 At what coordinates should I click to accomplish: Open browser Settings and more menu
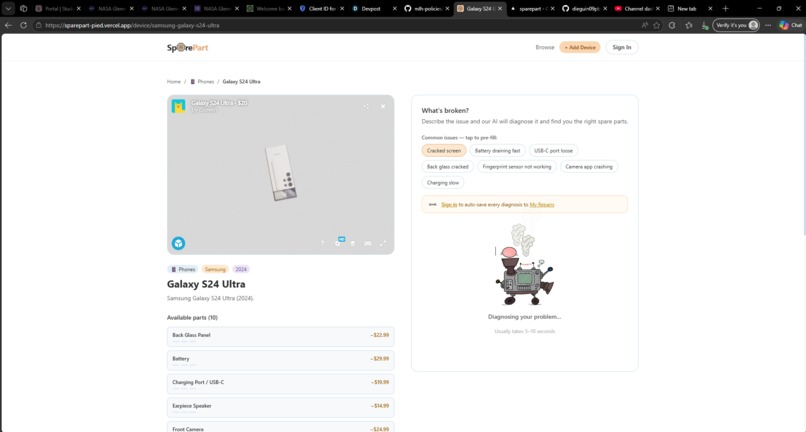768,25
